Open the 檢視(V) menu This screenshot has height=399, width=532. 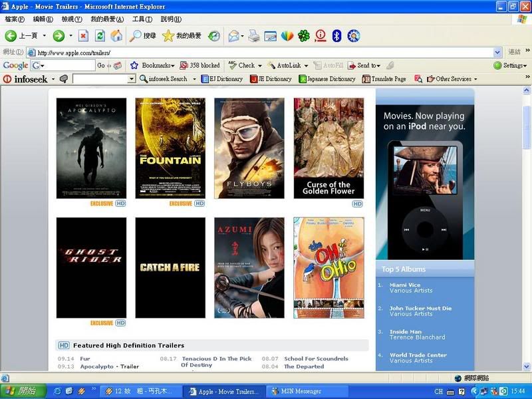[x=72, y=19]
